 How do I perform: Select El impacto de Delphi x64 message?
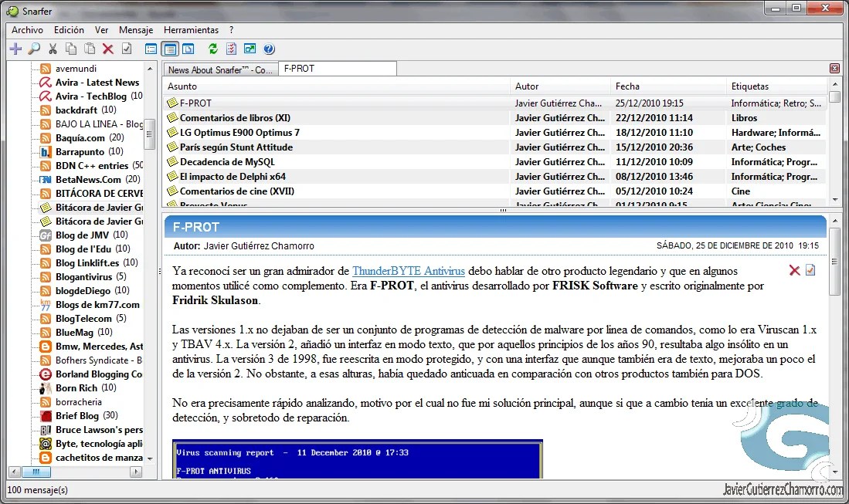pos(495,176)
